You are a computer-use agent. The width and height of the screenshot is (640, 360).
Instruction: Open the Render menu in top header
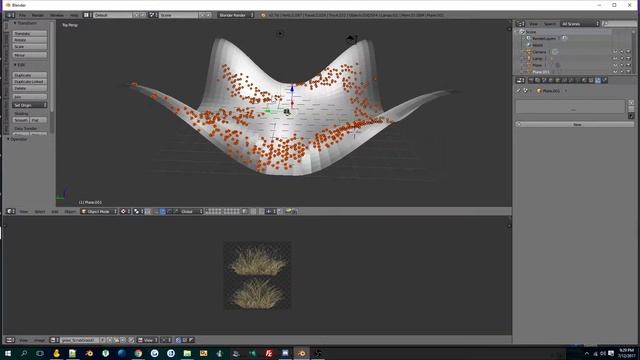tap(38, 15)
